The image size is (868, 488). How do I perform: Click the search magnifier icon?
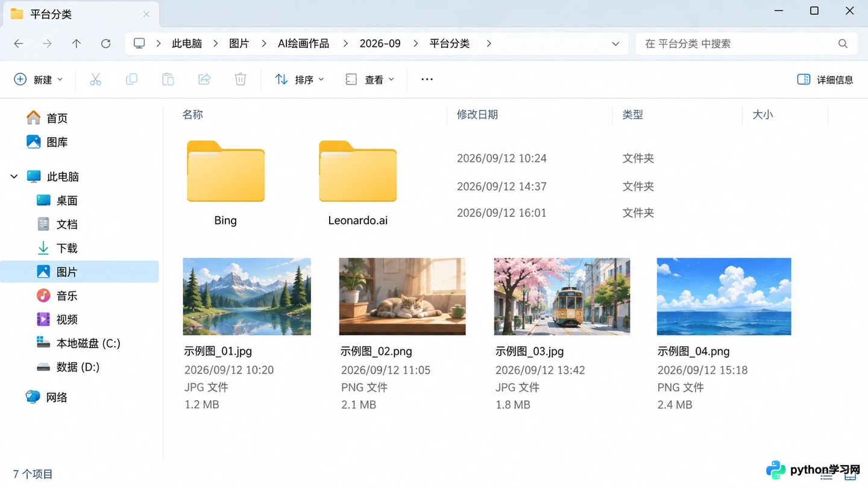tap(843, 43)
